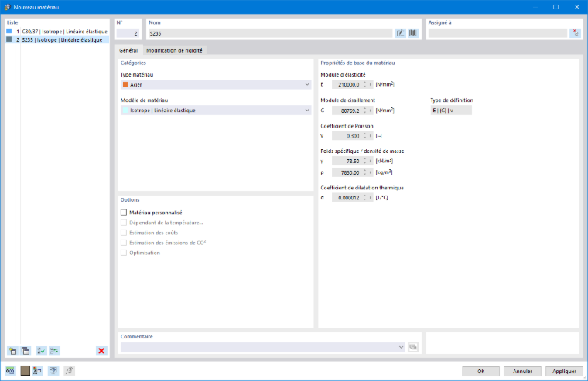Click the invert selection icon under list

point(54,351)
